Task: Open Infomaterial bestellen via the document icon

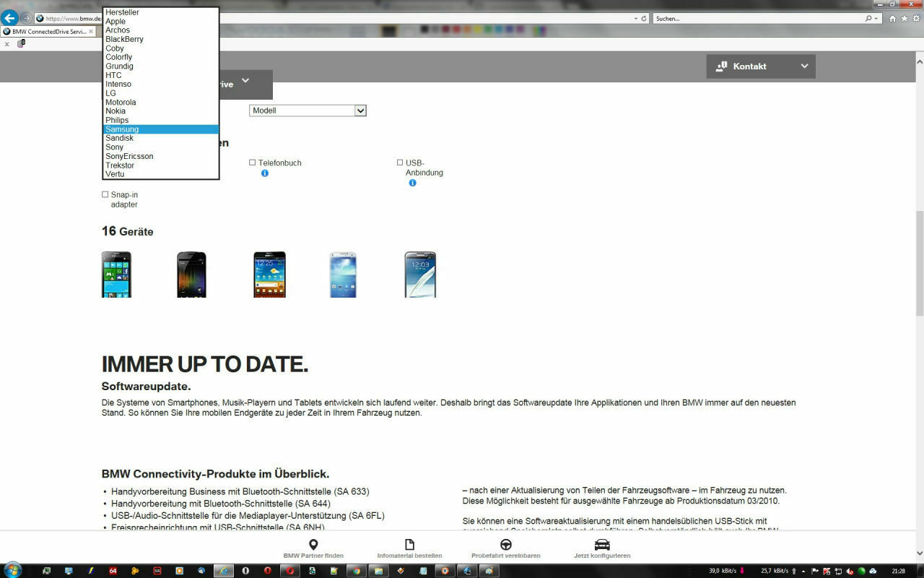Action: [x=409, y=544]
